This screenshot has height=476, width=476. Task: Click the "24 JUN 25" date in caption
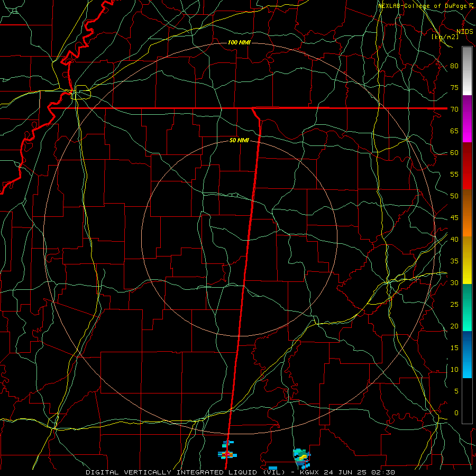pos(345,472)
